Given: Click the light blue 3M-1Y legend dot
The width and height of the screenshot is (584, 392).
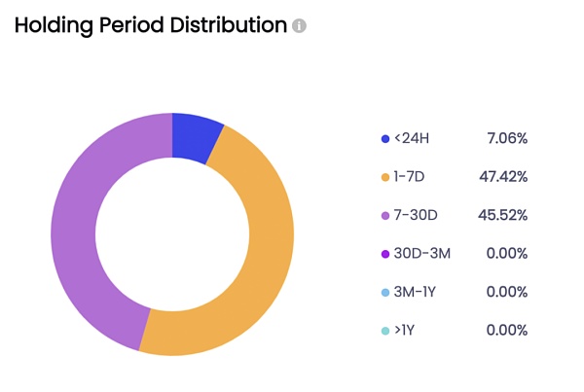Looking at the screenshot, I should point(385,292).
